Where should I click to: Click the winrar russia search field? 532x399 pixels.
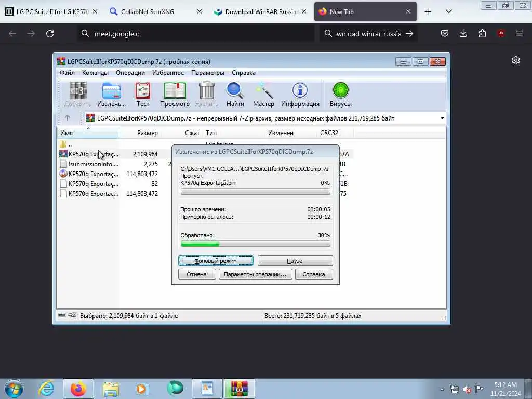[x=368, y=34]
